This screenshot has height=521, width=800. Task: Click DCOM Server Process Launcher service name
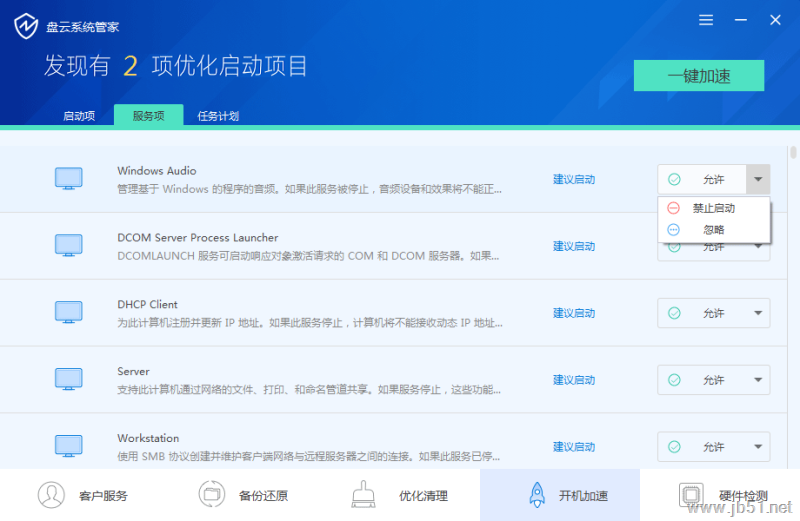[x=197, y=237]
